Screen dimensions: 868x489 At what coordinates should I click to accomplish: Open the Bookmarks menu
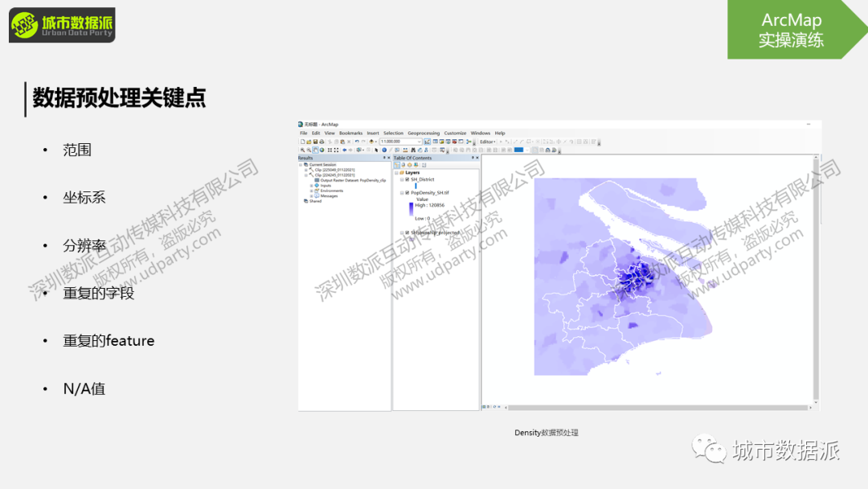[350, 133]
